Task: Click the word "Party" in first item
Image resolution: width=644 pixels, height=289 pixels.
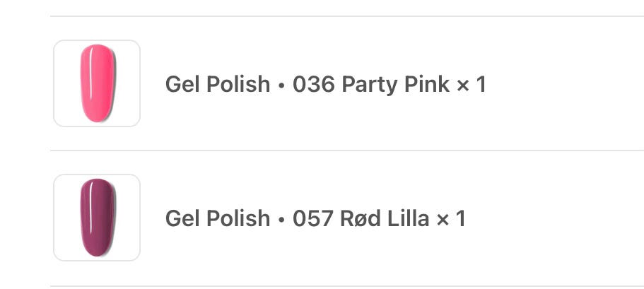Action: (x=370, y=85)
